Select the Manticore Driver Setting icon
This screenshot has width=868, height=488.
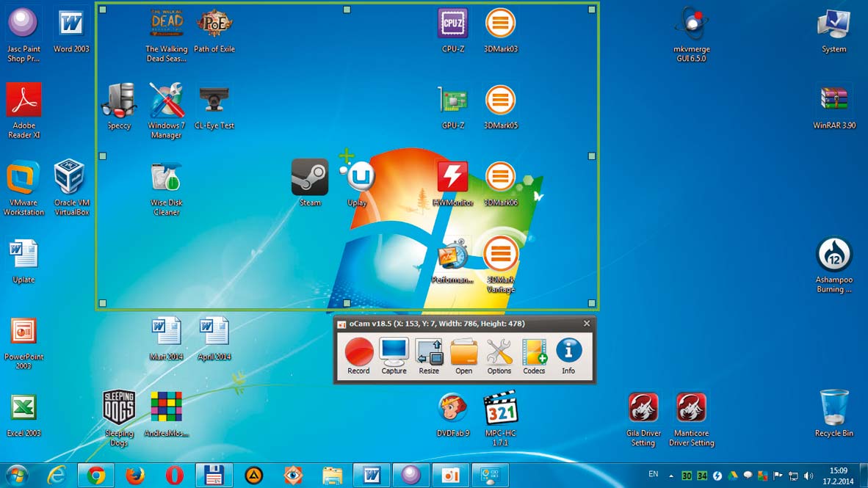point(691,420)
